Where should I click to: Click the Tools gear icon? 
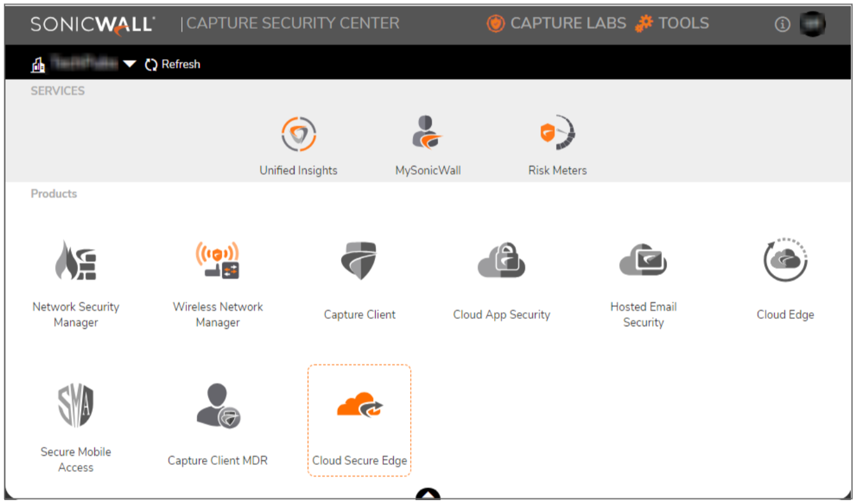(x=644, y=24)
